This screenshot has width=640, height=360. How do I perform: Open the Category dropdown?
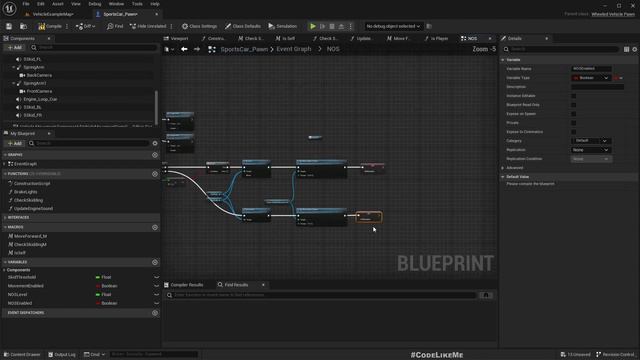pyautogui.click(x=591, y=141)
